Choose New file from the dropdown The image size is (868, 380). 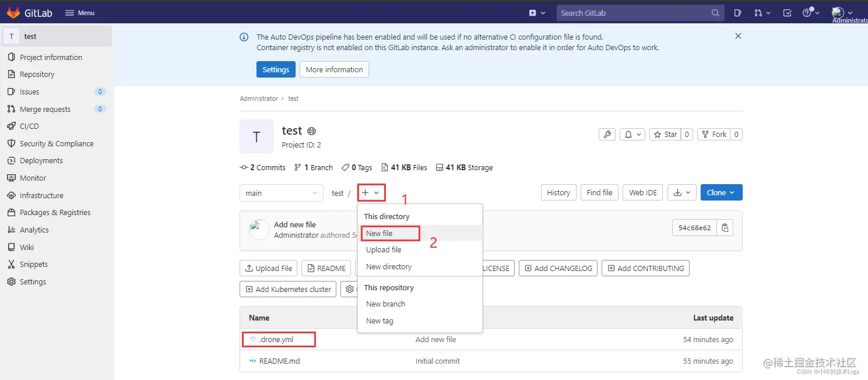[x=420, y=233]
